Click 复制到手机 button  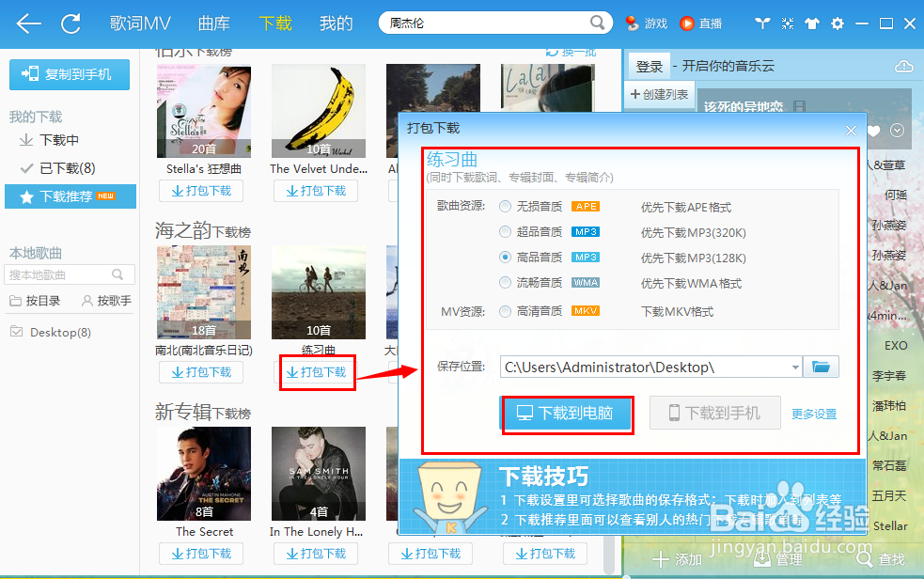pyautogui.click(x=70, y=74)
